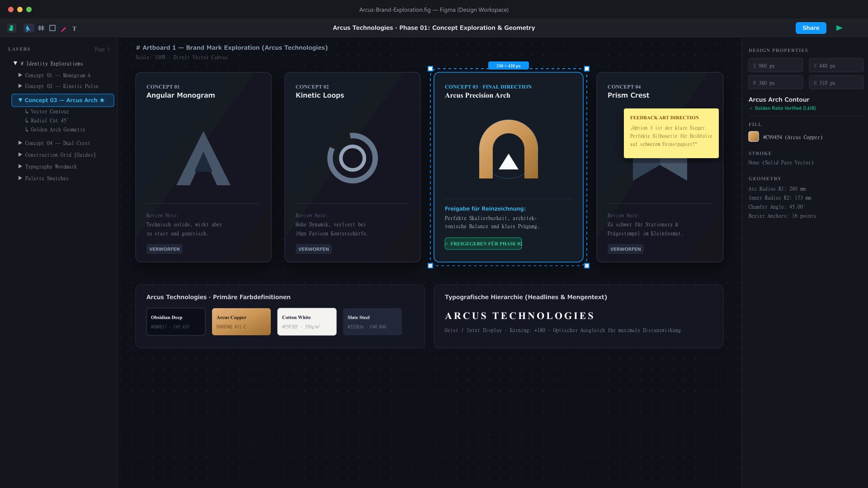Screen dimensions: 868x488
Task: Click the Typografische Hierarchie panel heading
Action: (x=526, y=297)
